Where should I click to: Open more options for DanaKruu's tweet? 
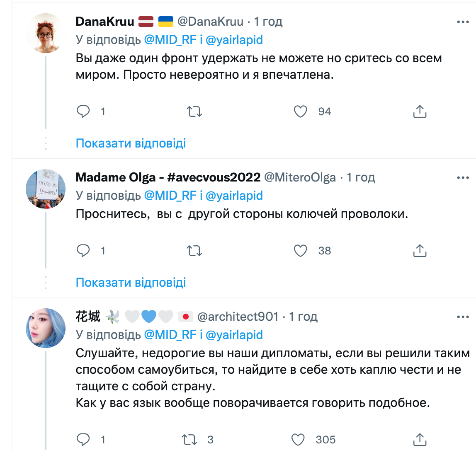(463, 22)
